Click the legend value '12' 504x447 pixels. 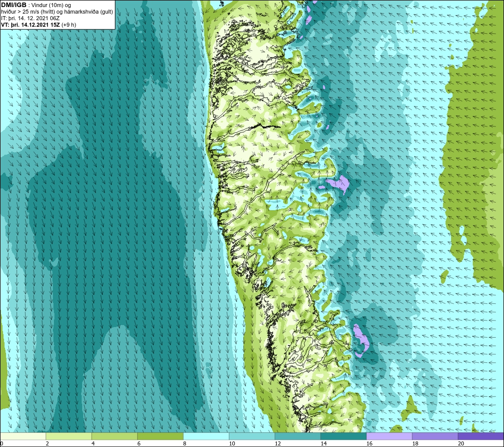pos(278,443)
